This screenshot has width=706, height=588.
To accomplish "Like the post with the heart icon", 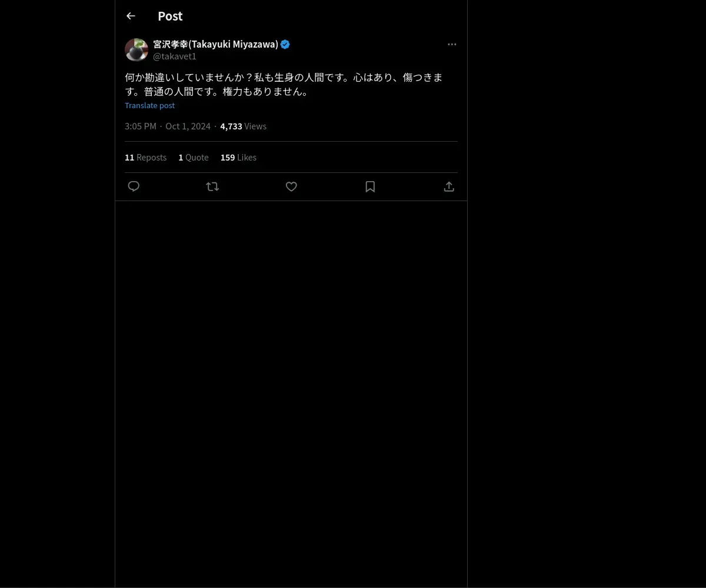I will (x=291, y=186).
